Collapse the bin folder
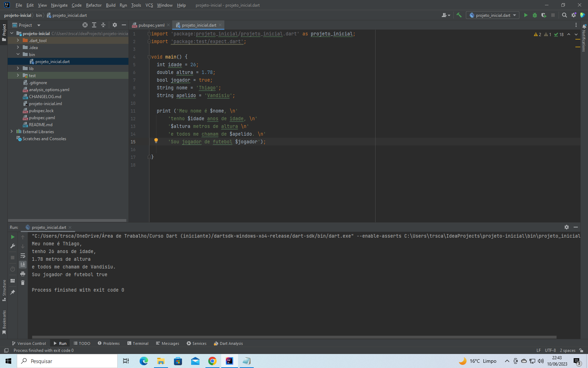This screenshot has height=368, width=588. [18, 54]
